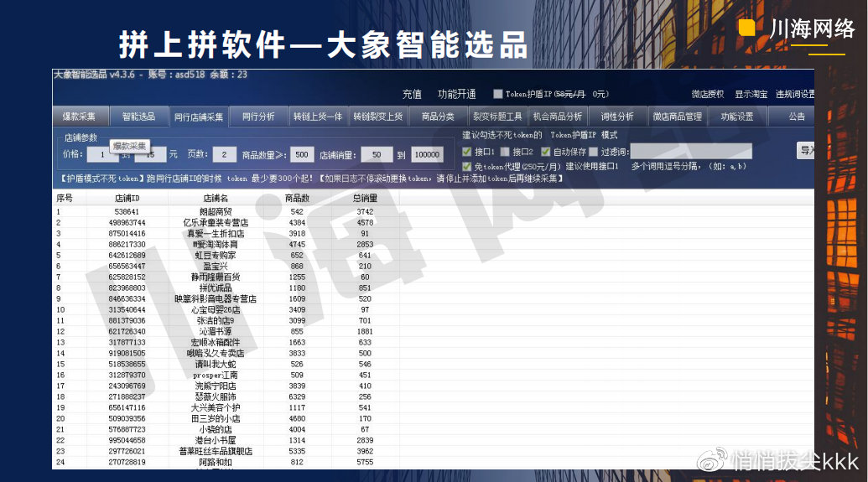Toggle the 免token代理 checkbox

point(466,166)
